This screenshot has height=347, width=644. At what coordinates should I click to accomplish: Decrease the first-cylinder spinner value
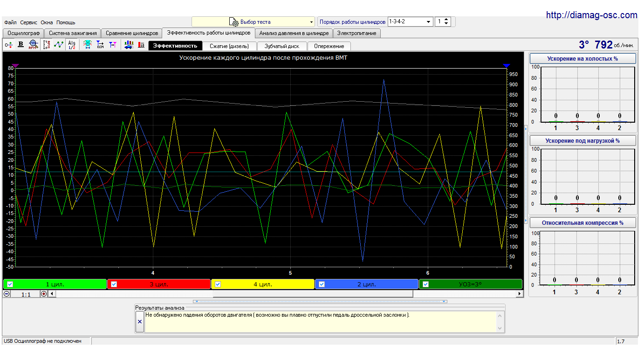click(446, 24)
